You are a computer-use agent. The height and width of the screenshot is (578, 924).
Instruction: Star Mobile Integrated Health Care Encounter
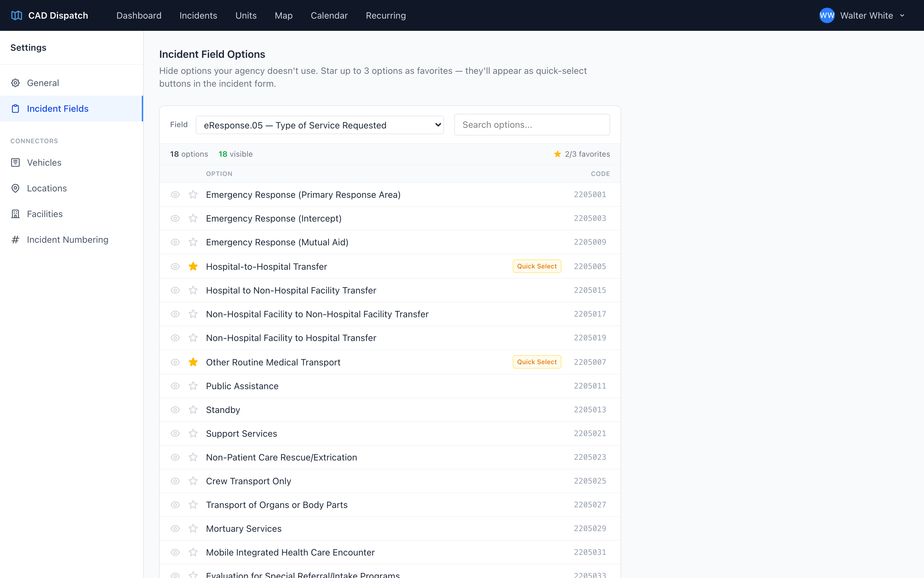pyautogui.click(x=193, y=552)
